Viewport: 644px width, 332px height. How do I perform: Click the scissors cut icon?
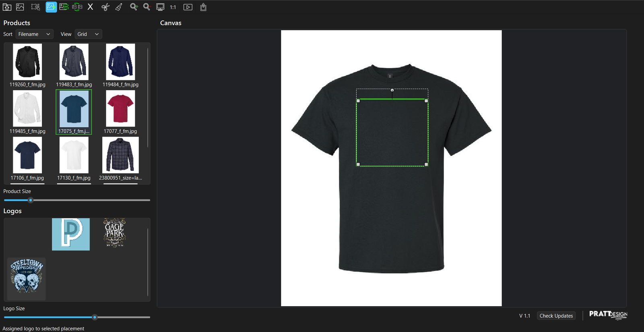[x=105, y=7]
